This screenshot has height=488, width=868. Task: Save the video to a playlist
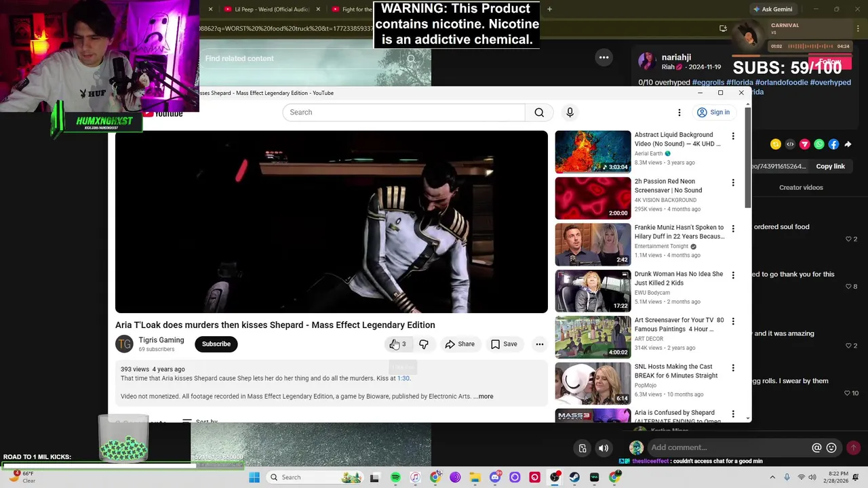coord(504,344)
